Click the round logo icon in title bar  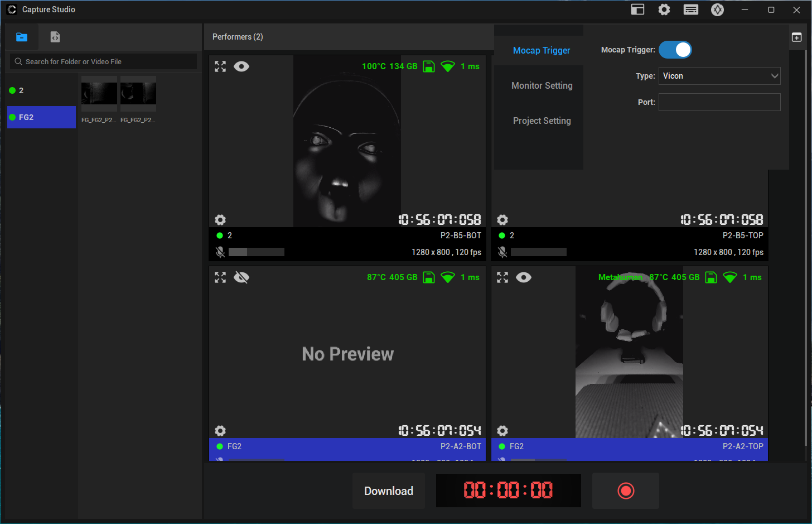pos(718,9)
